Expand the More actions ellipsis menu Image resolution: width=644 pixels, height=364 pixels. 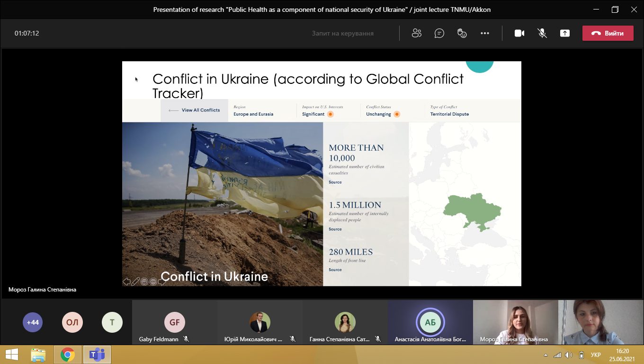485,33
